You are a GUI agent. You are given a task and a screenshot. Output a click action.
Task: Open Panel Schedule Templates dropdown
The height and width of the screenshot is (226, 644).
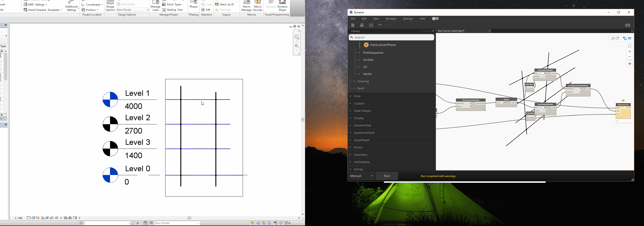point(43,10)
